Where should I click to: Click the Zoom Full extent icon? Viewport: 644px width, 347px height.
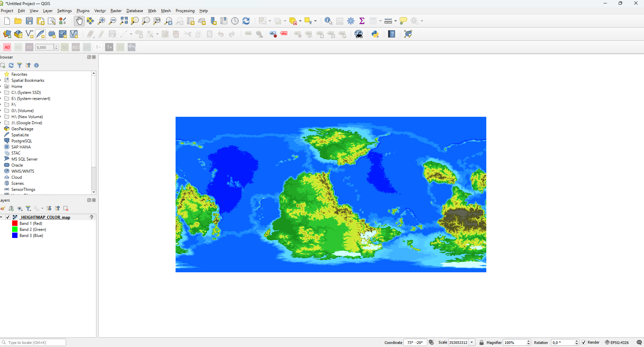(x=124, y=21)
